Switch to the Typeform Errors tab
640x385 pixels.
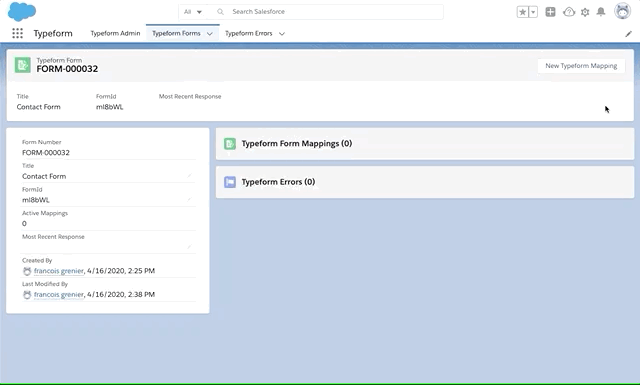pyautogui.click(x=249, y=33)
